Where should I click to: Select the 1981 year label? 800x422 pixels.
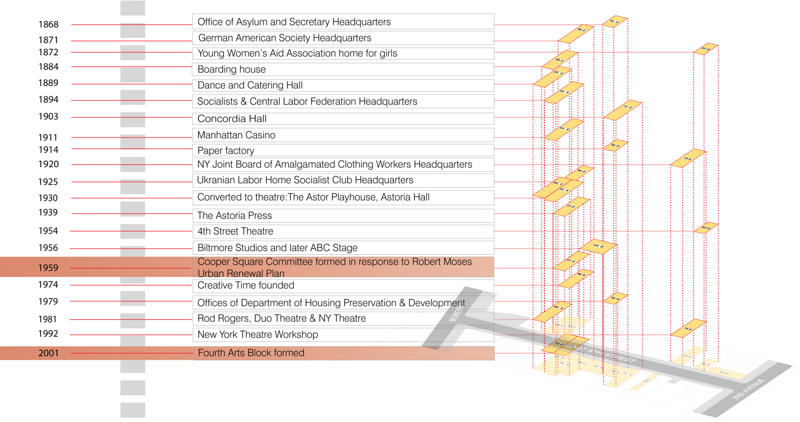[x=48, y=319]
